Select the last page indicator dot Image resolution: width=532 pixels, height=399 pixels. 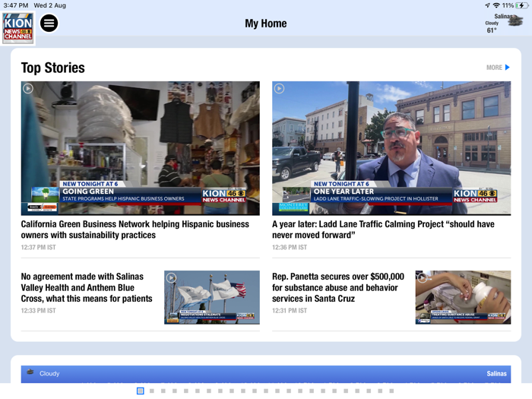pos(391,391)
